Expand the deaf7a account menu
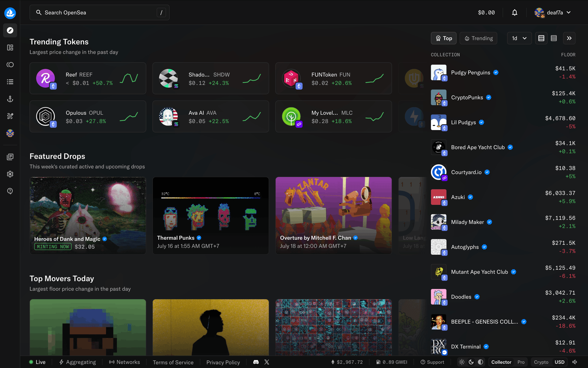Screen dimensions: 588x368 553,13
